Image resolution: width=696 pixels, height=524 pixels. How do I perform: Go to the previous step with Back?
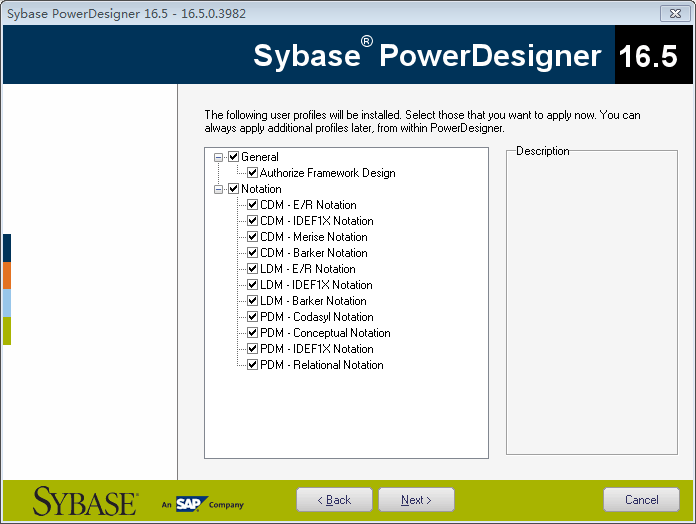[x=334, y=500]
